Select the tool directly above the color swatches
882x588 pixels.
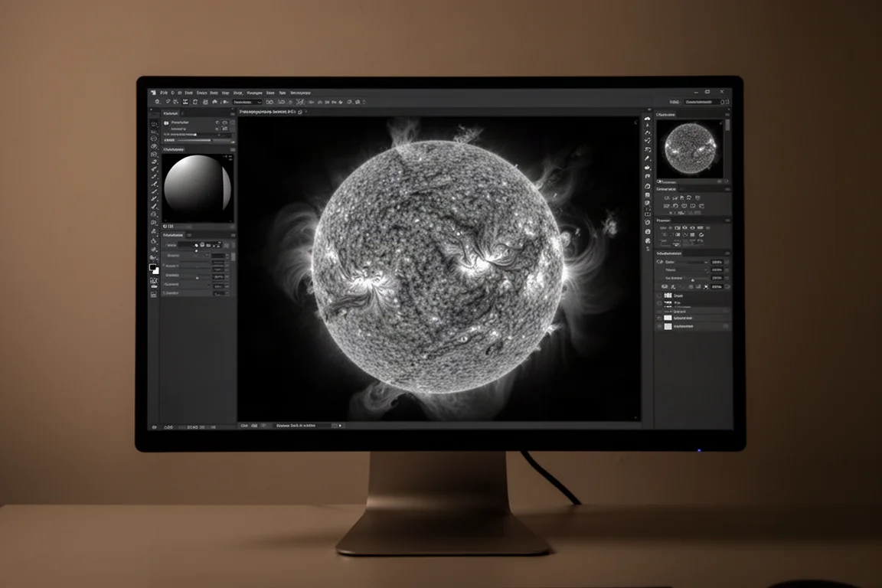pos(154,258)
